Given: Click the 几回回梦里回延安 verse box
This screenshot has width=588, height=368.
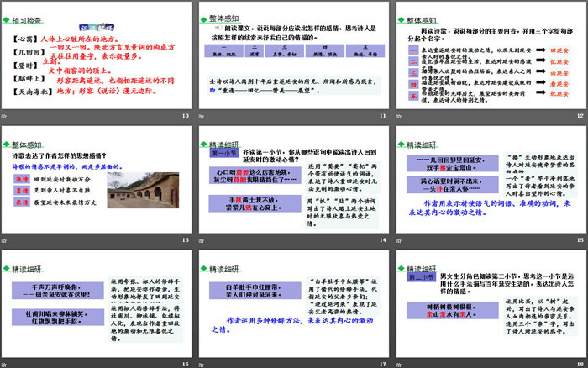Looking at the screenshot, I should click(452, 164).
